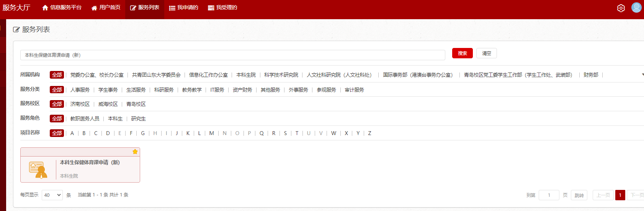Image resolution: width=644 pixels, height=211 pixels.
Task: Go to 用户首页 in the navbar
Action: click(106, 8)
